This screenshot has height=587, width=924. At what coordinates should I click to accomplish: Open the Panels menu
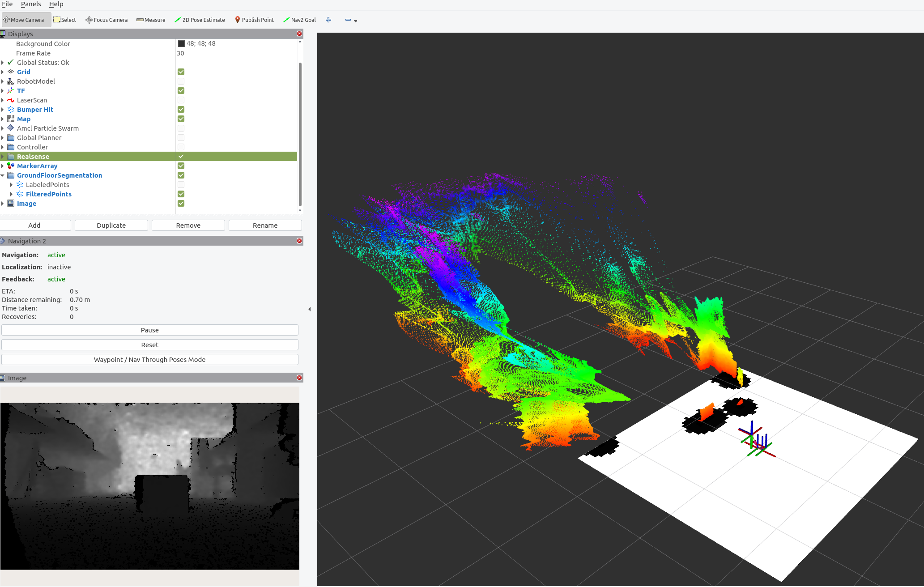tap(31, 4)
